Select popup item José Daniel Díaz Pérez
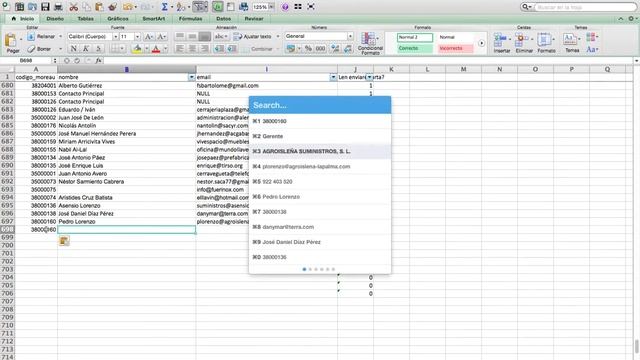 click(x=320, y=242)
